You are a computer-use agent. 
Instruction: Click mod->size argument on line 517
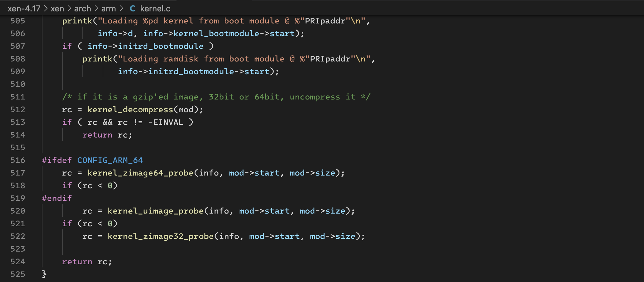coord(312,173)
